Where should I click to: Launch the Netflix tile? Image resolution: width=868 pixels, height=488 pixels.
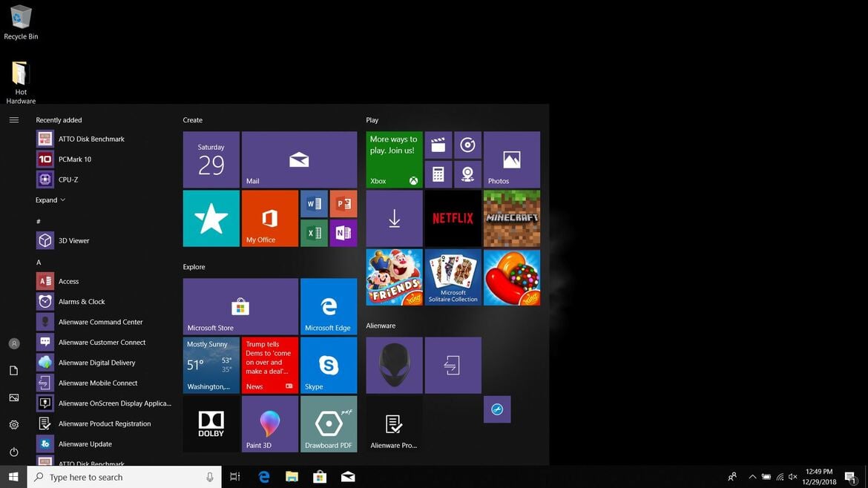point(453,218)
